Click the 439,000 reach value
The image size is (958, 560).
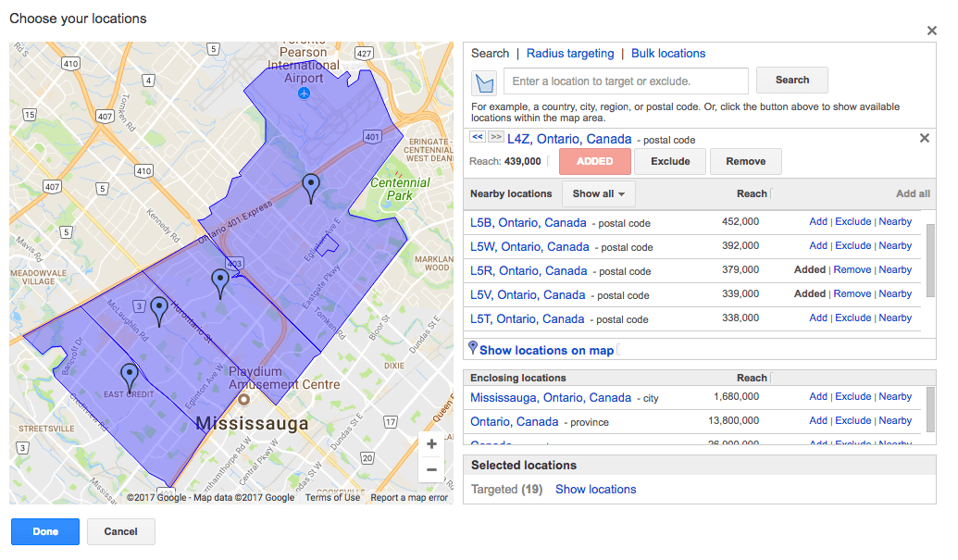point(522,161)
